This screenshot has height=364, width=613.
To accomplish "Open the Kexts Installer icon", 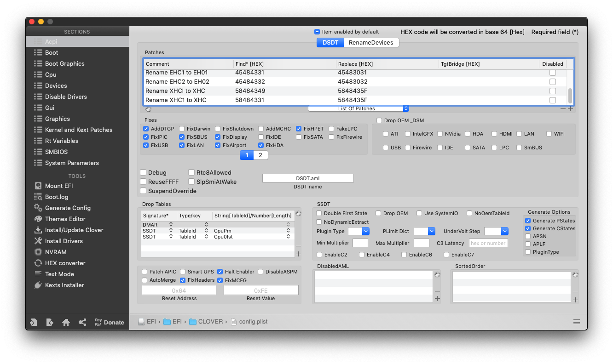I will 38,285.
